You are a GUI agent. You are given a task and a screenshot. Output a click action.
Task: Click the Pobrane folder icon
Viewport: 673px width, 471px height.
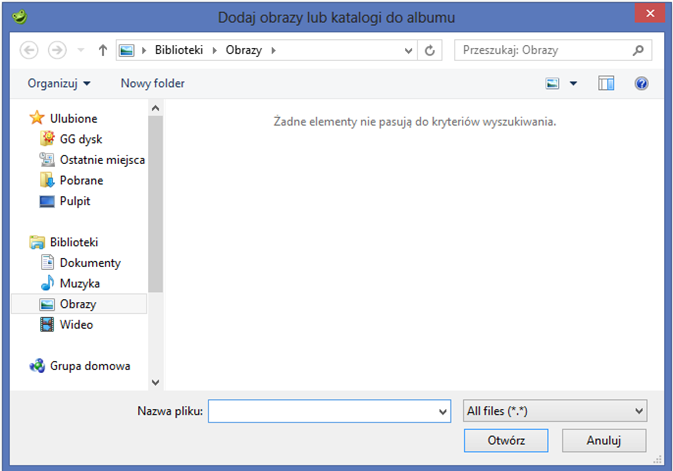pos(47,180)
